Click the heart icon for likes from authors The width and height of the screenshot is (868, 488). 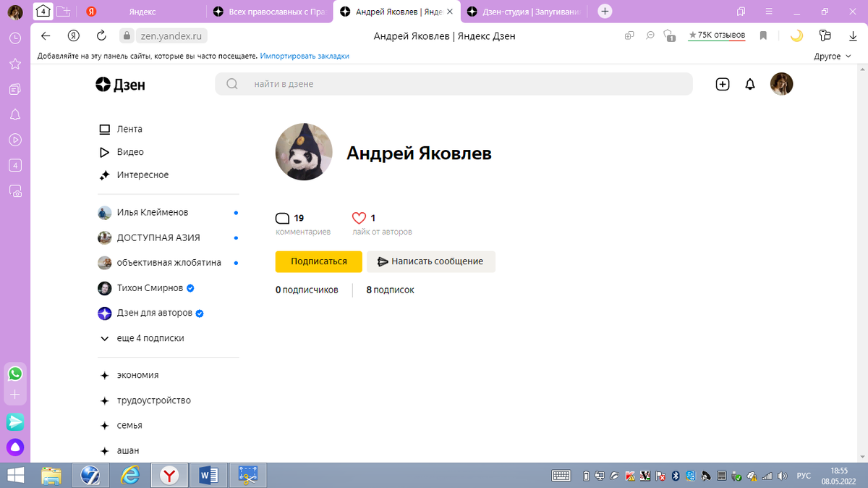(x=359, y=218)
